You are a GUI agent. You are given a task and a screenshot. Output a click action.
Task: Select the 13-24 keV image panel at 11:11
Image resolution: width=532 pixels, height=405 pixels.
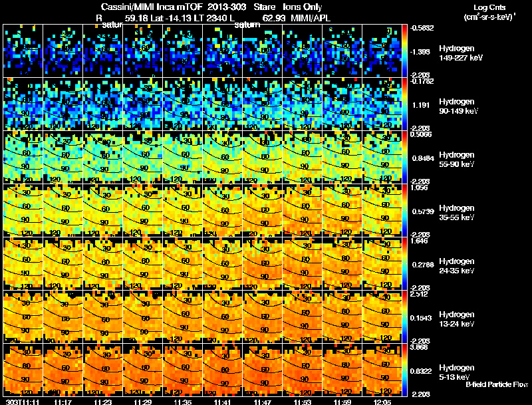[23, 317]
